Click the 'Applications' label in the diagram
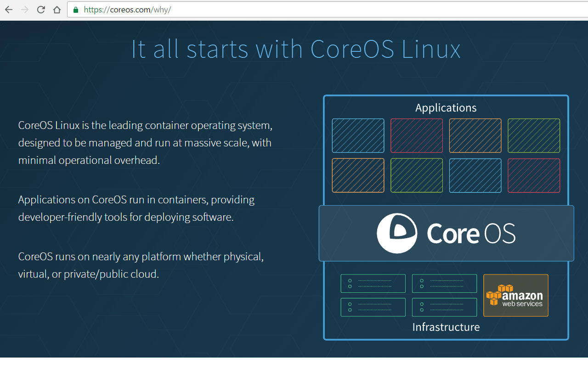588x386 pixels. point(445,107)
